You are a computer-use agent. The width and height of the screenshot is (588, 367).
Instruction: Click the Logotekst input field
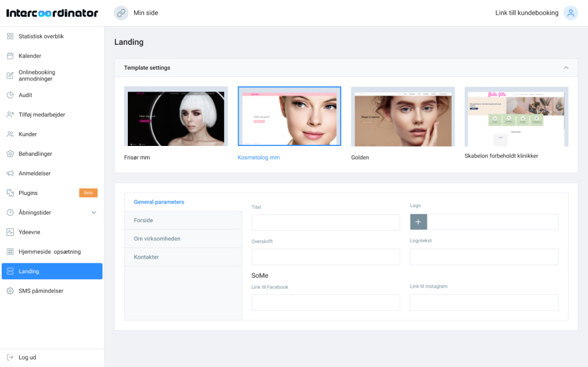[x=484, y=257]
